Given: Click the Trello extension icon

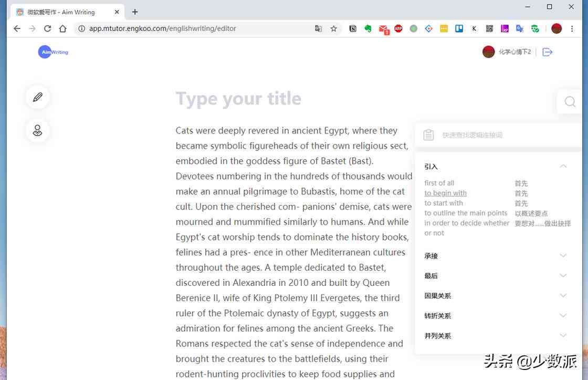Looking at the screenshot, I should (459, 28).
